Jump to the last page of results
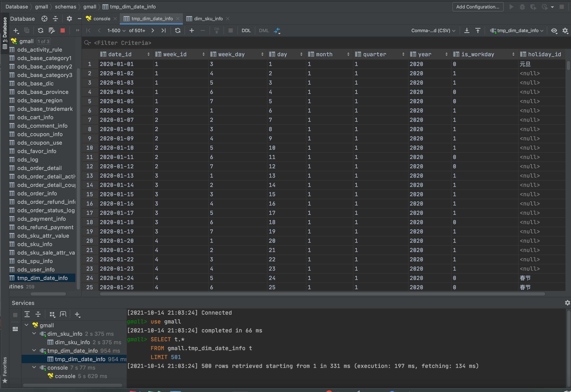This screenshot has width=571, height=392. 163,30
